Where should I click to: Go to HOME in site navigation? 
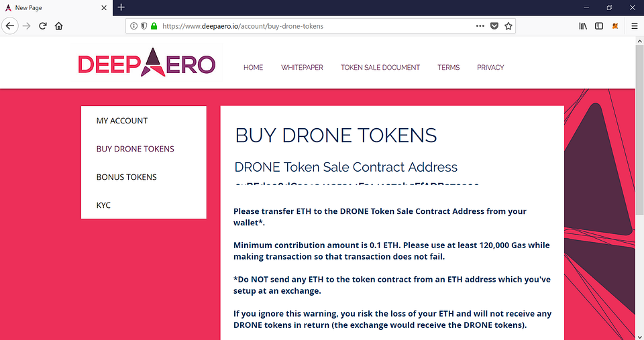point(253,67)
